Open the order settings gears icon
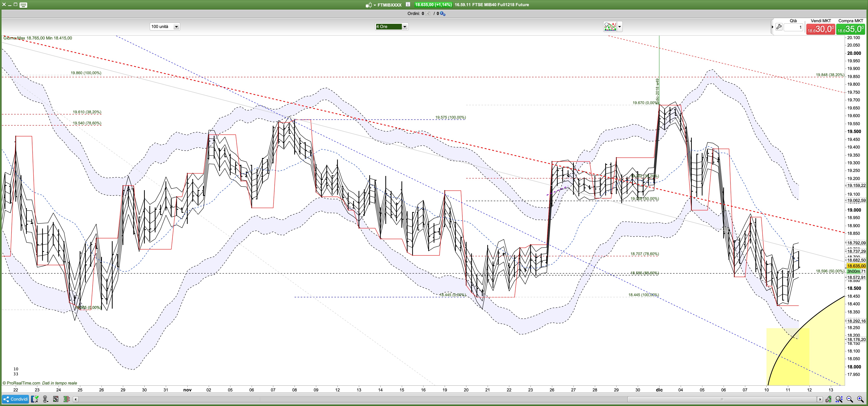 coord(443,13)
